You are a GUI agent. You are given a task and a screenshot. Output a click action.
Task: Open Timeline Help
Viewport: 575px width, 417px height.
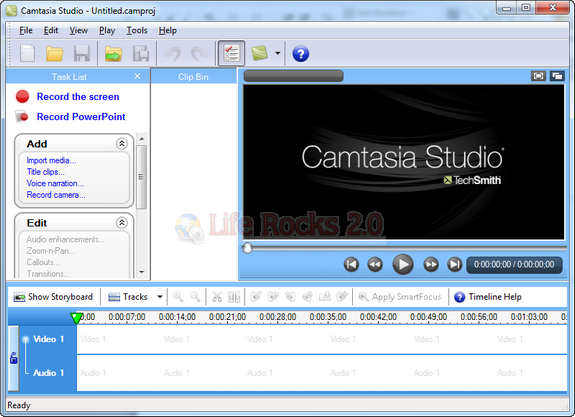pos(488,297)
